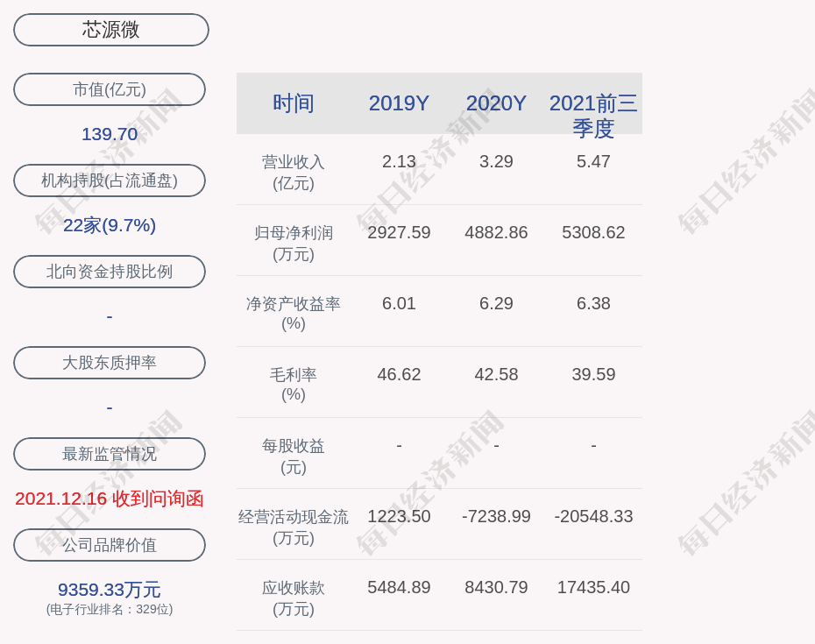
Task: Select the 市值(亿元) label button
Action: [x=110, y=89]
